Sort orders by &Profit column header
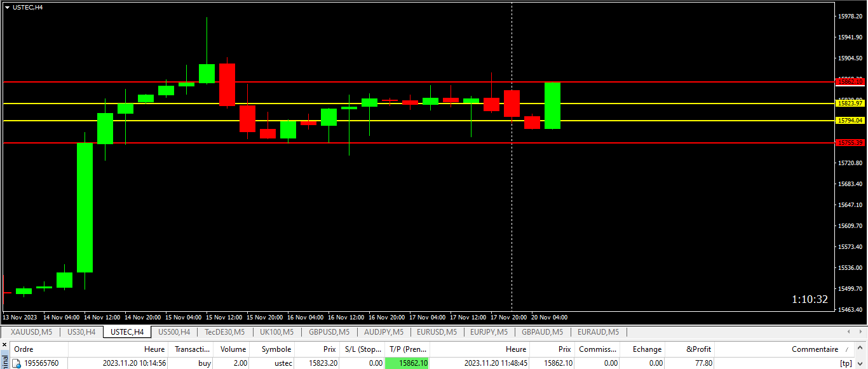 tap(699, 349)
